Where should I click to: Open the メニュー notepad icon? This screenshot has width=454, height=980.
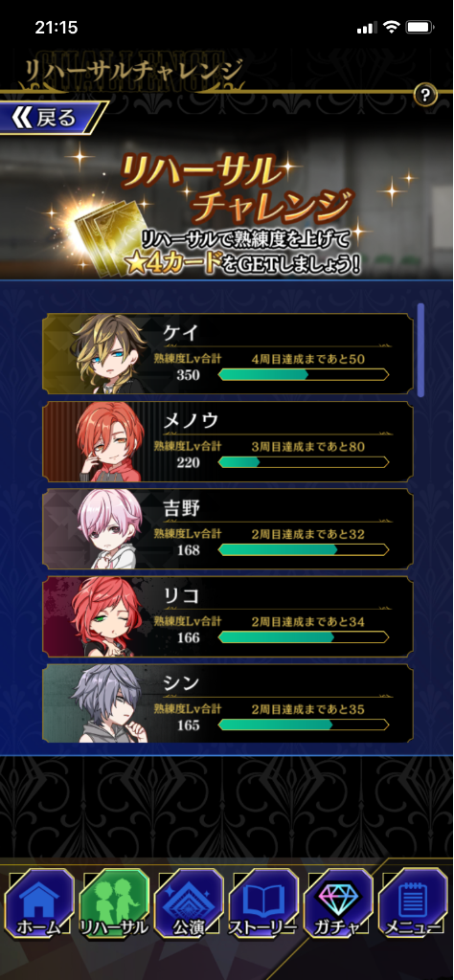[x=413, y=903]
